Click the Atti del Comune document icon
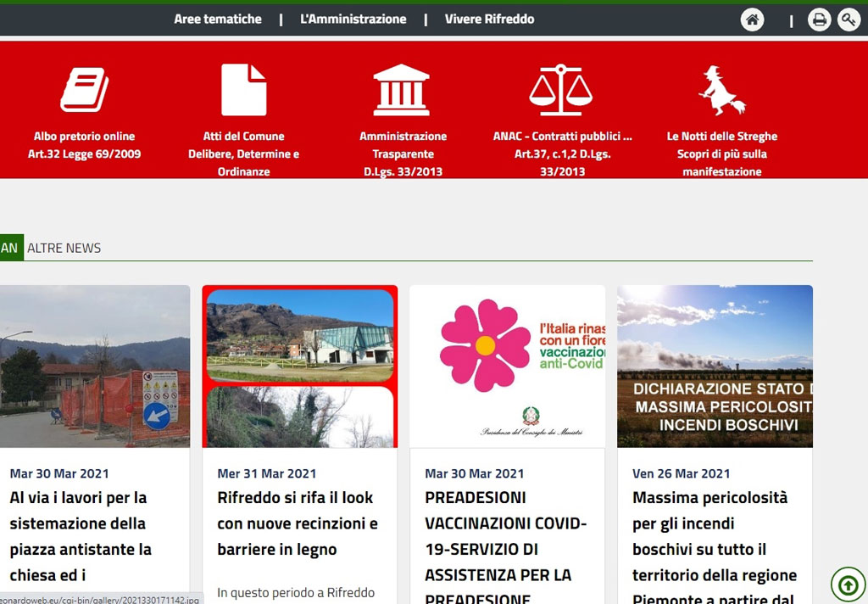 point(243,90)
